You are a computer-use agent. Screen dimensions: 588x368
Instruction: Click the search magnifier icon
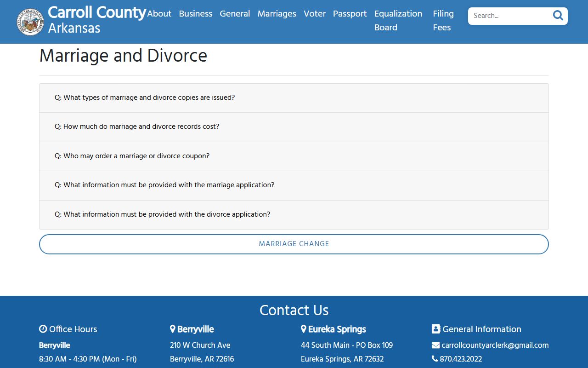click(558, 16)
